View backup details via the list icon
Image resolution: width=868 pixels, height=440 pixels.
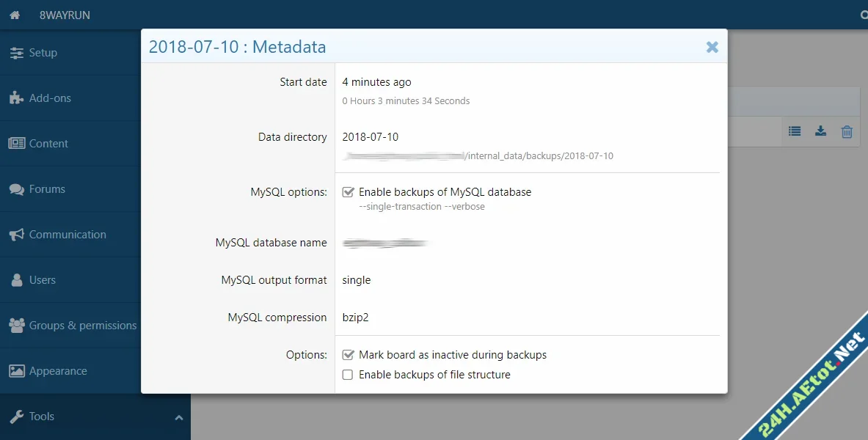[794, 131]
